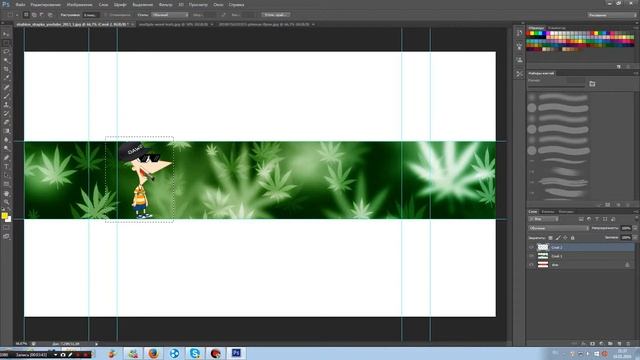Click the yellow foreground color swatch

4,216
